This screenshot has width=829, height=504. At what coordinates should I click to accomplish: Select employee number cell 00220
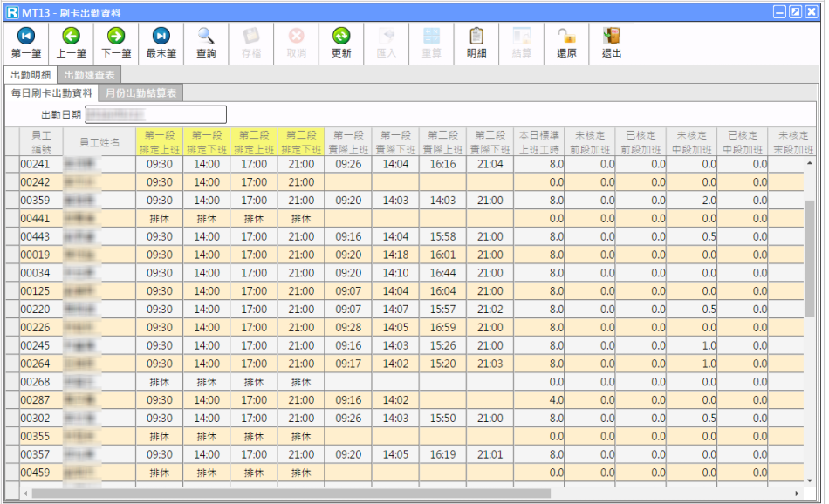click(x=41, y=309)
